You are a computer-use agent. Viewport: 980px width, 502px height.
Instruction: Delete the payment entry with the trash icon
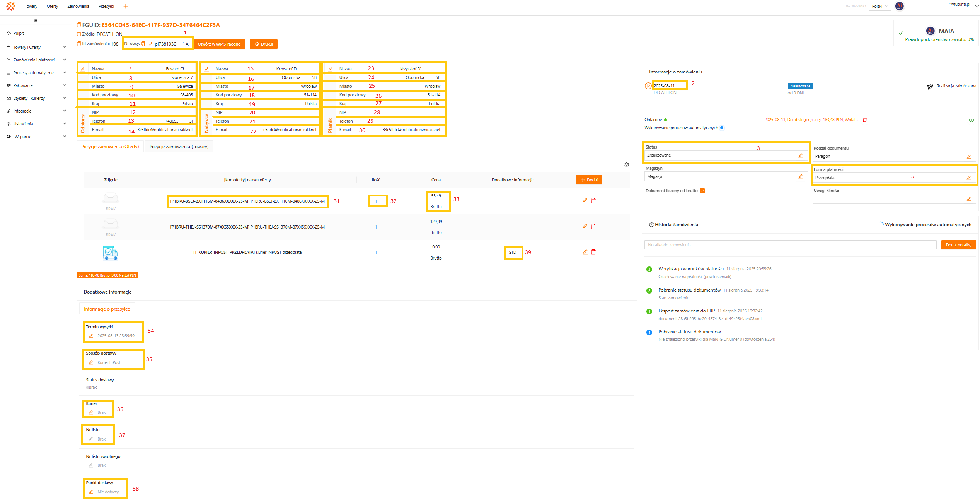865,120
